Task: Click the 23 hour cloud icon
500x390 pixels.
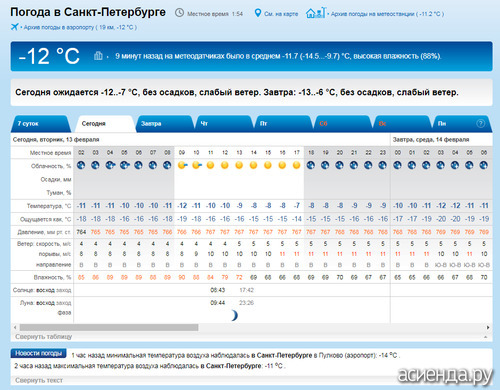Action: 382,165
